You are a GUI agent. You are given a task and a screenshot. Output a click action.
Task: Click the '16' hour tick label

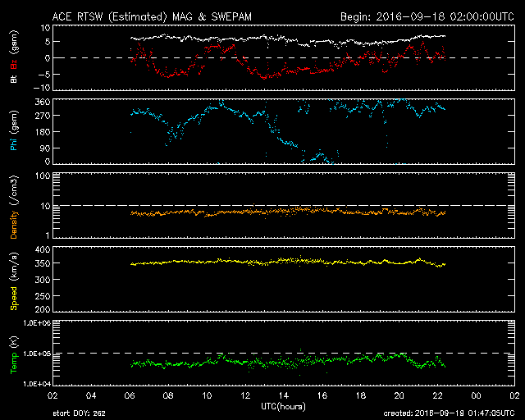tap(322, 396)
